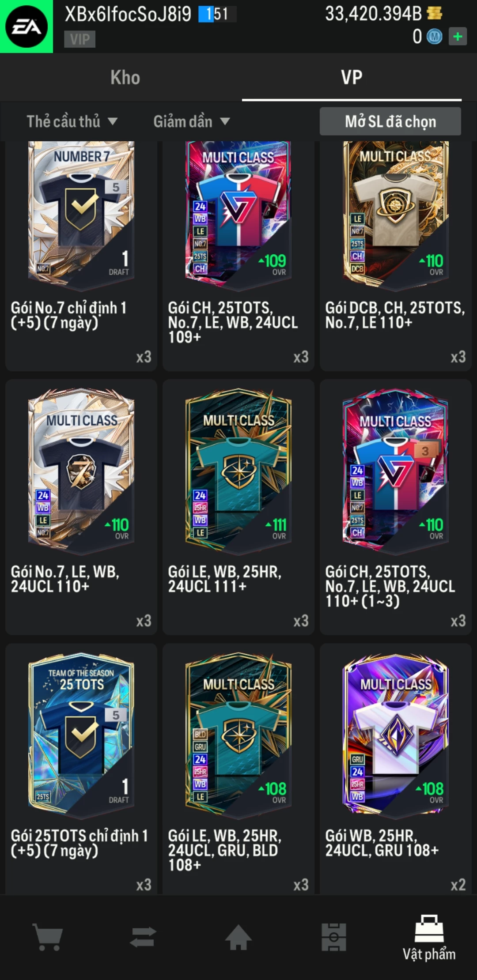Open the transfer market arrows icon

click(143, 937)
